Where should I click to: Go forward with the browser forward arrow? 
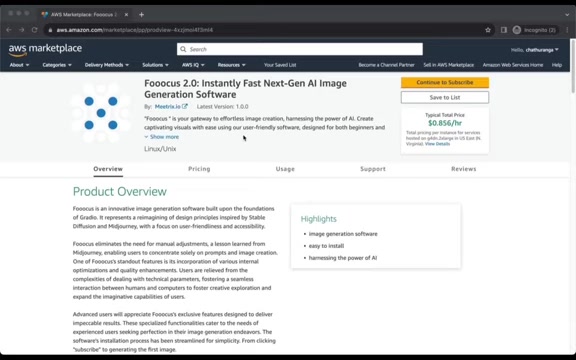(x=22, y=30)
